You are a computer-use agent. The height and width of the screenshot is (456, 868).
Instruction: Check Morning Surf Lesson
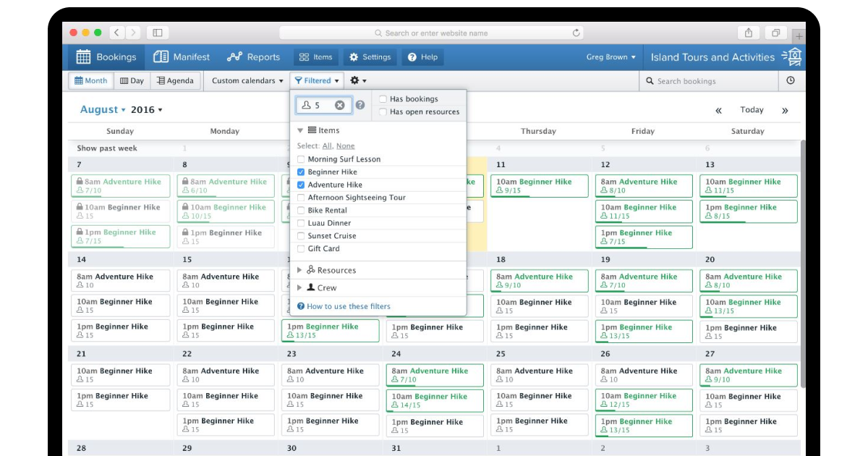click(x=301, y=159)
